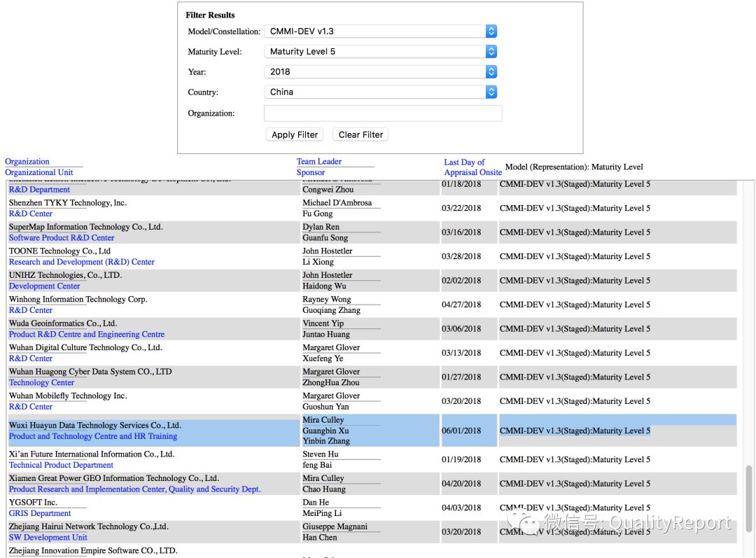Image resolution: width=756 pixels, height=558 pixels.
Task: Click team leader Rayney Wong
Action: click(x=327, y=299)
